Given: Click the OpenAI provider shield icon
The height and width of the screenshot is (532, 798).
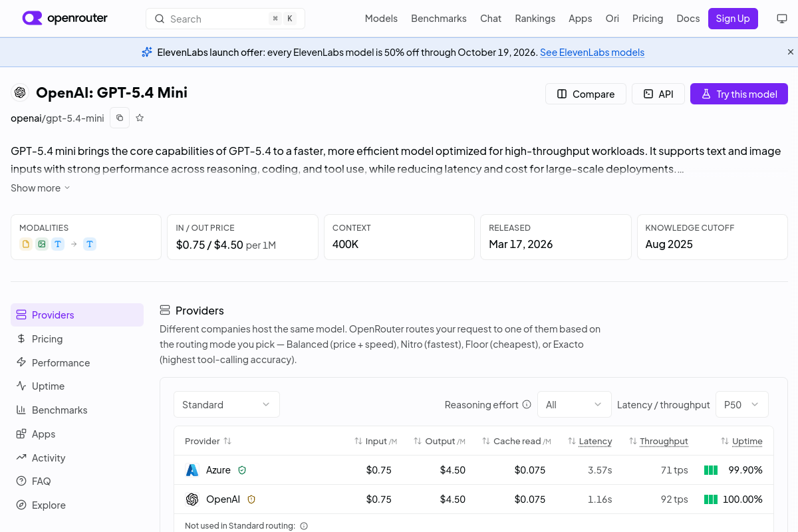Looking at the screenshot, I should [251, 499].
